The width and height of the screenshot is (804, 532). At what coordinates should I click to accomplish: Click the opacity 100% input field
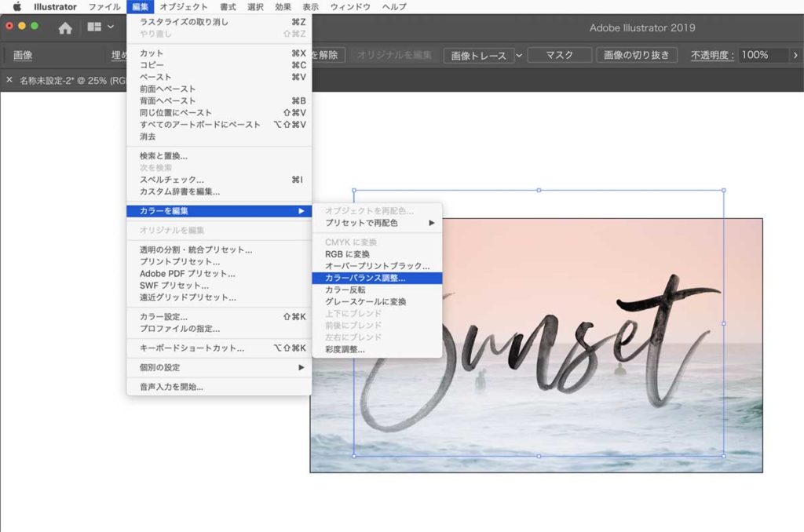click(x=760, y=56)
